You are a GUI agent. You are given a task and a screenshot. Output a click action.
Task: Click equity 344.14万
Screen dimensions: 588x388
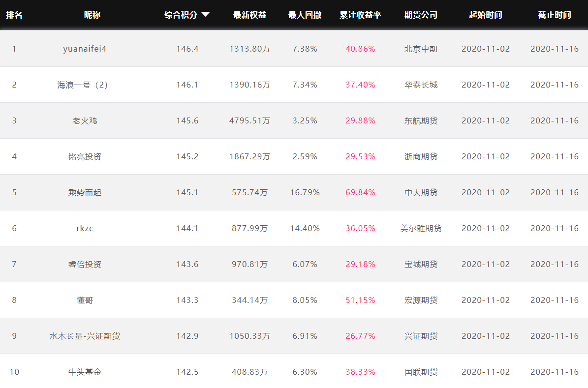pyautogui.click(x=250, y=300)
